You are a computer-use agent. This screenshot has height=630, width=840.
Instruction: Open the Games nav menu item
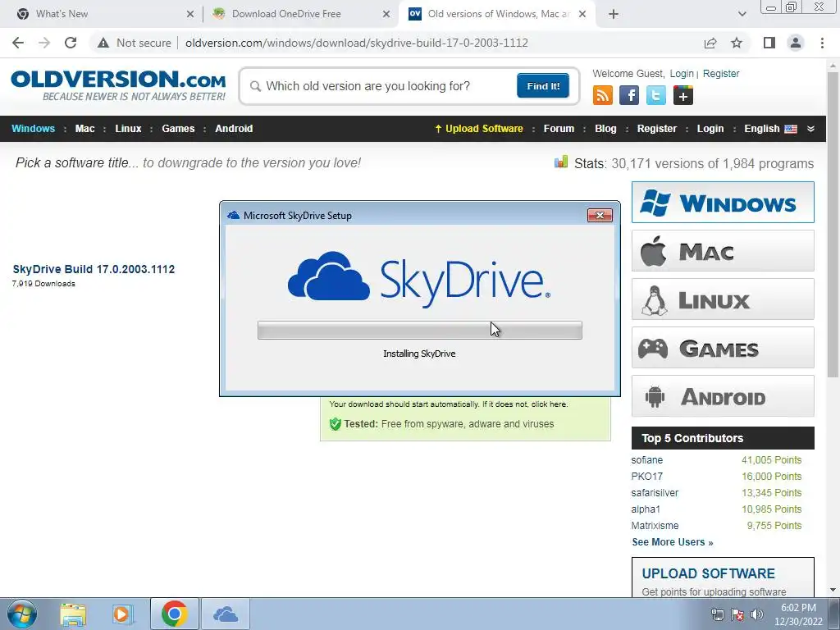178,129
